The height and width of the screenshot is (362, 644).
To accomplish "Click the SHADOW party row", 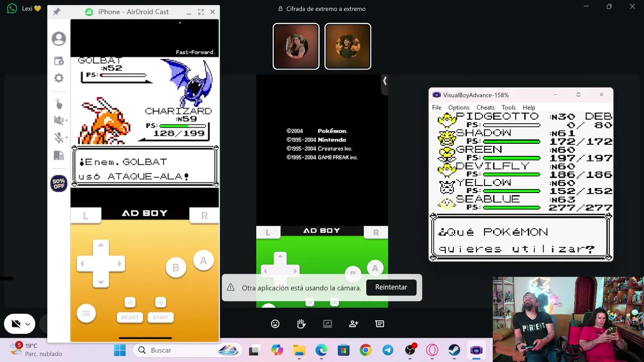I will [x=525, y=137].
